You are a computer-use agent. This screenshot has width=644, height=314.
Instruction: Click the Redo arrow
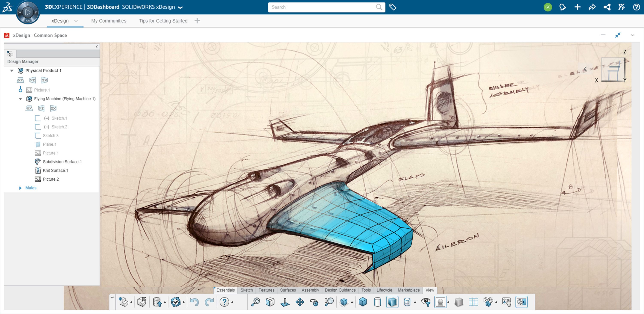209,302
